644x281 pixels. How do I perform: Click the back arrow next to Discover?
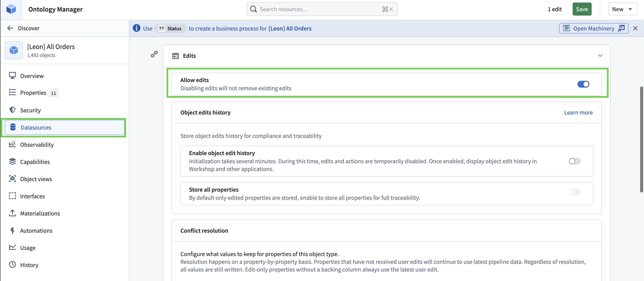[10, 28]
